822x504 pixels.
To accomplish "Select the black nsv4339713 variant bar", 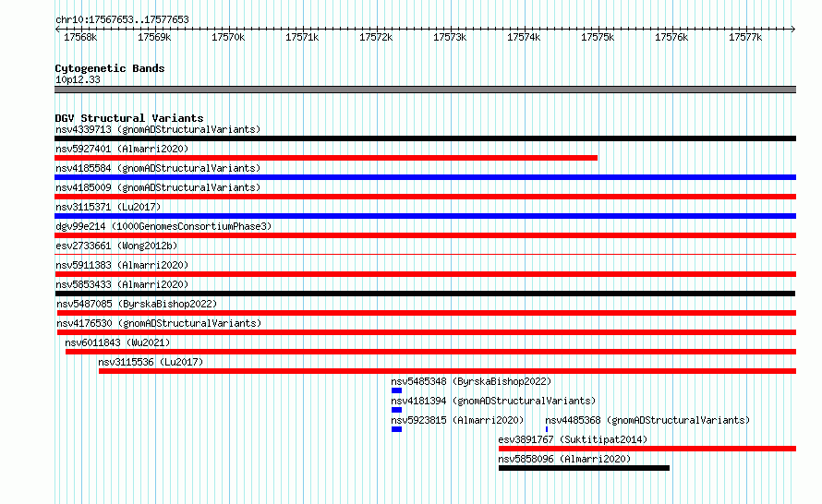I will pyautogui.click(x=425, y=138).
